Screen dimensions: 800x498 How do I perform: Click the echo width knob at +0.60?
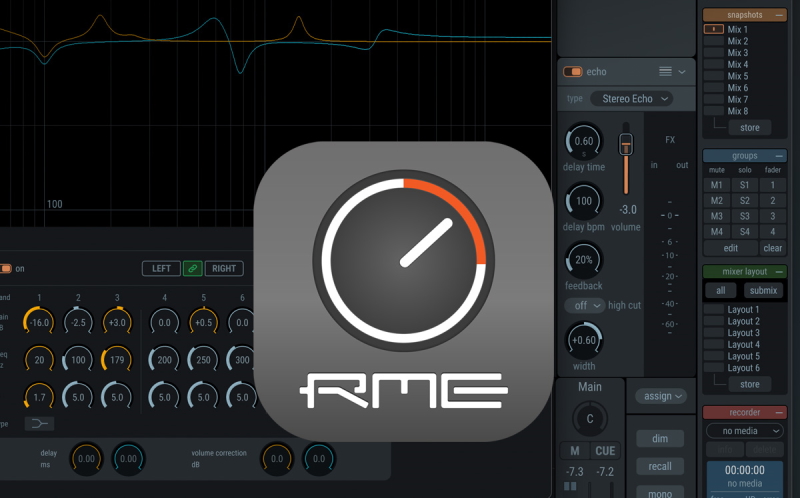tap(584, 340)
